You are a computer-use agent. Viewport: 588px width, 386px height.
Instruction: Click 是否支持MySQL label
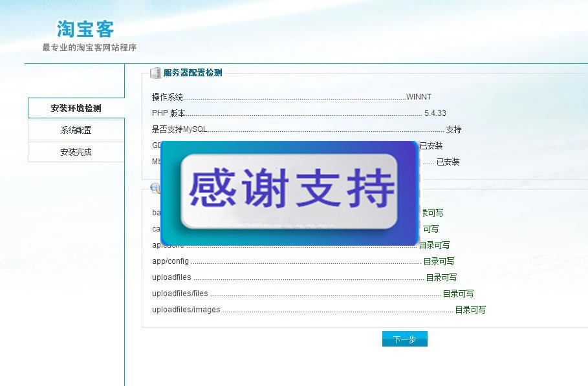pos(179,129)
